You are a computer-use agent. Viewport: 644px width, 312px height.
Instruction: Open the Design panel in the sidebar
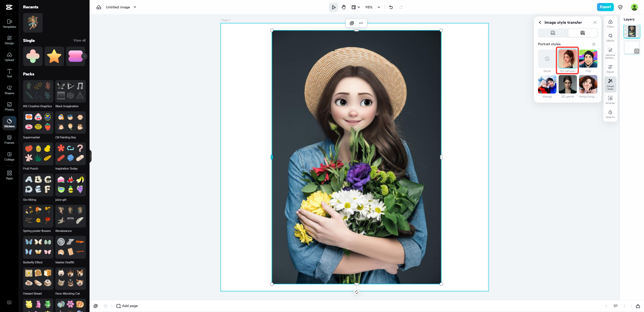pos(9,40)
